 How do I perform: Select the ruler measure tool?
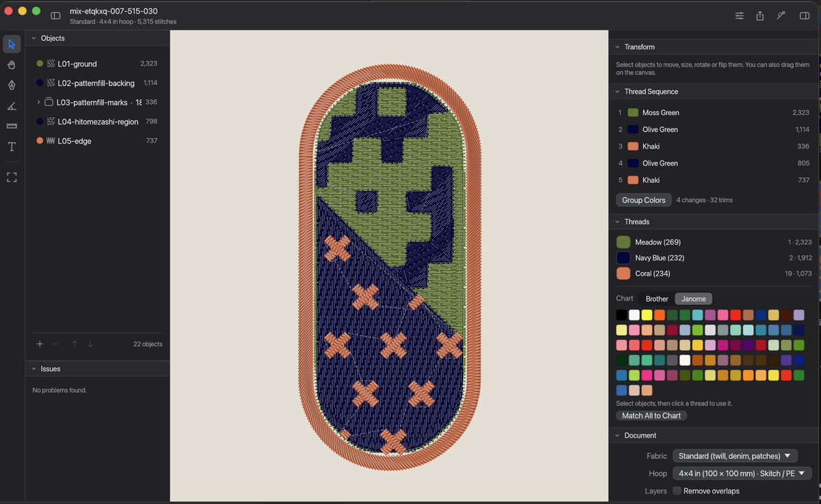(12, 127)
